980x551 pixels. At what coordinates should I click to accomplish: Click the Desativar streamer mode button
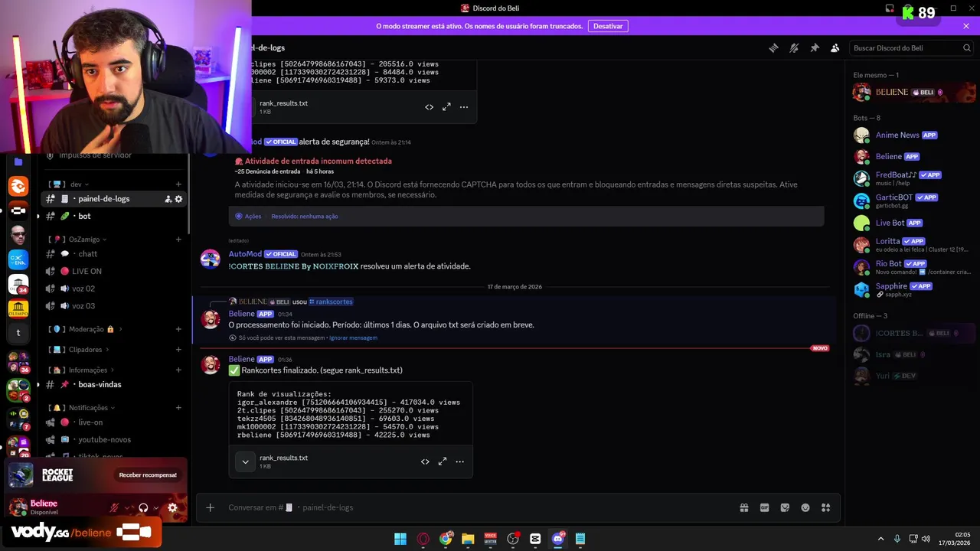click(608, 26)
